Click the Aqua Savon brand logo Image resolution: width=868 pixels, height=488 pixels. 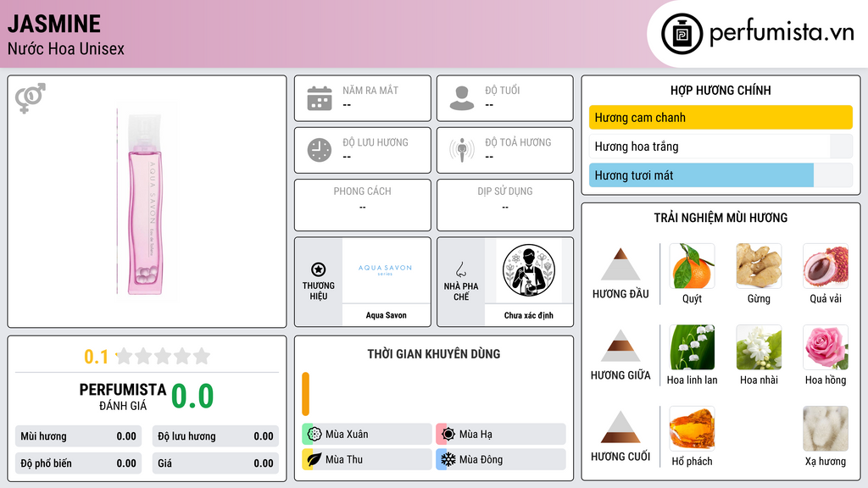tap(386, 269)
